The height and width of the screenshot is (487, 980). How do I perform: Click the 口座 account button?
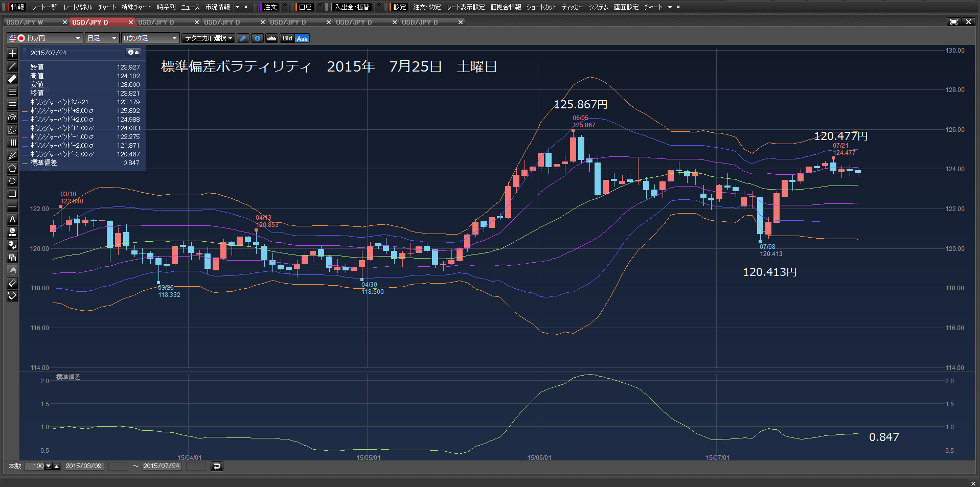(x=305, y=7)
